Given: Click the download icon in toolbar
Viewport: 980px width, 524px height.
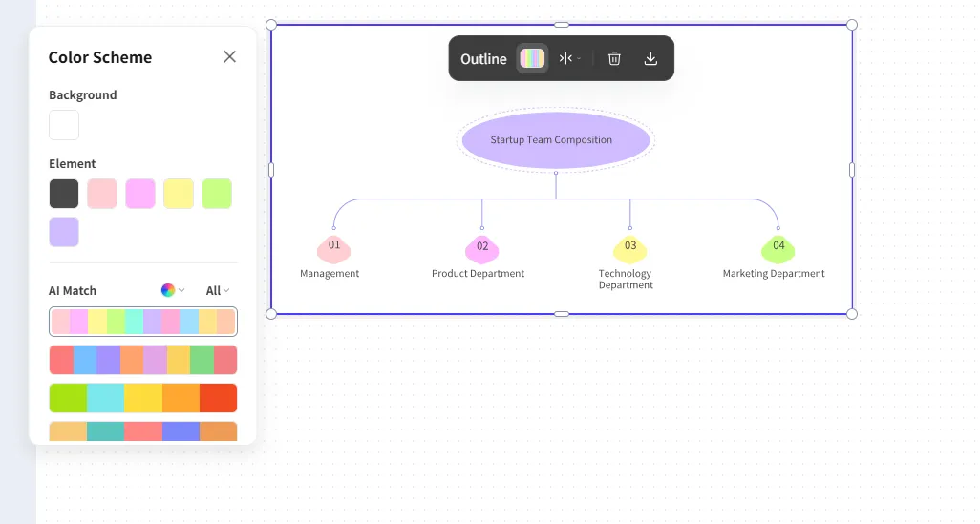Looking at the screenshot, I should coord(650,58).
